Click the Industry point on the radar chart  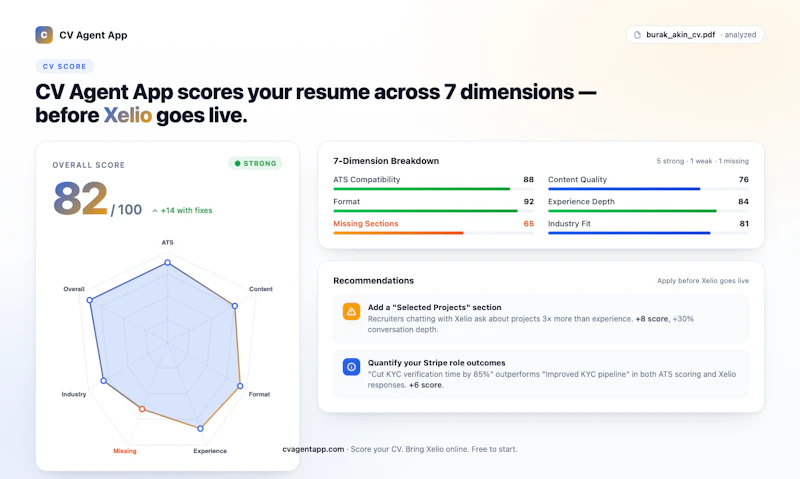coord(104,381)
